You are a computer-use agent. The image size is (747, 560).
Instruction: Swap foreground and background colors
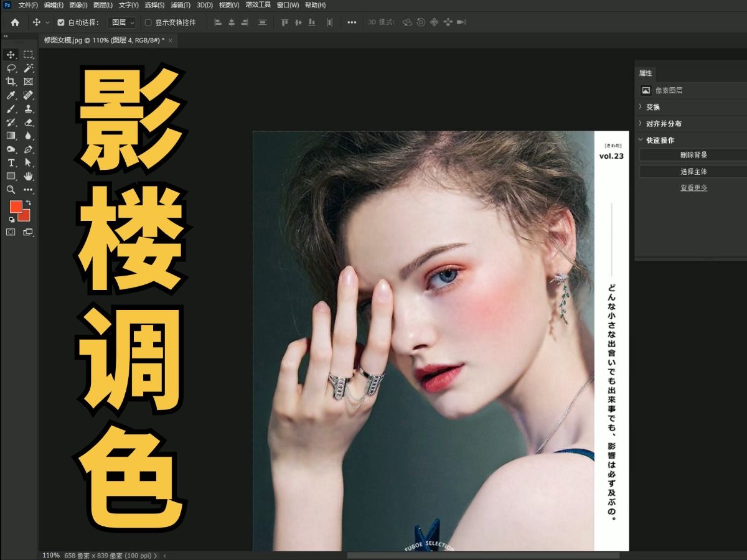point(28,203)
